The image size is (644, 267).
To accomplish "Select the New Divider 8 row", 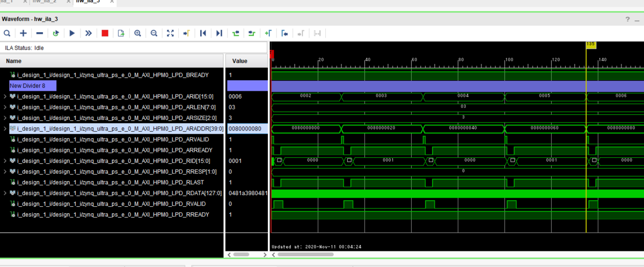I will tap(32, 86).
